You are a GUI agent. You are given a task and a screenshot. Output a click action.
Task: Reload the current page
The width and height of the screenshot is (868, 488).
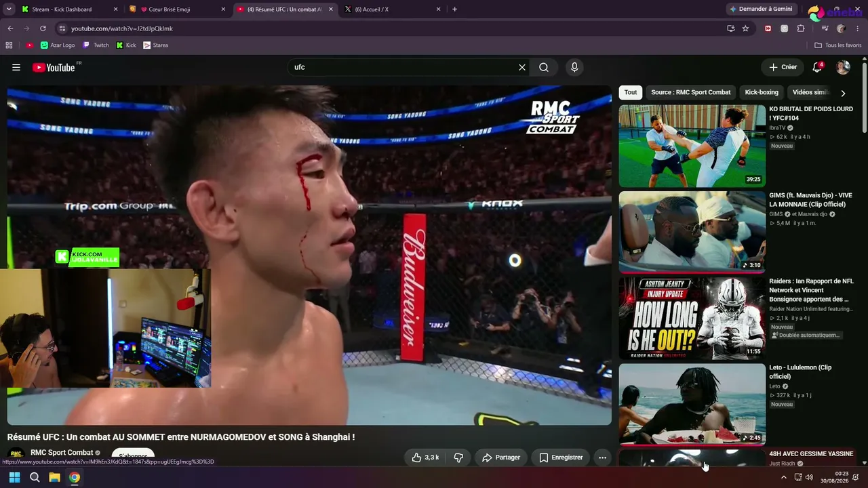click(x=43, y=28)
